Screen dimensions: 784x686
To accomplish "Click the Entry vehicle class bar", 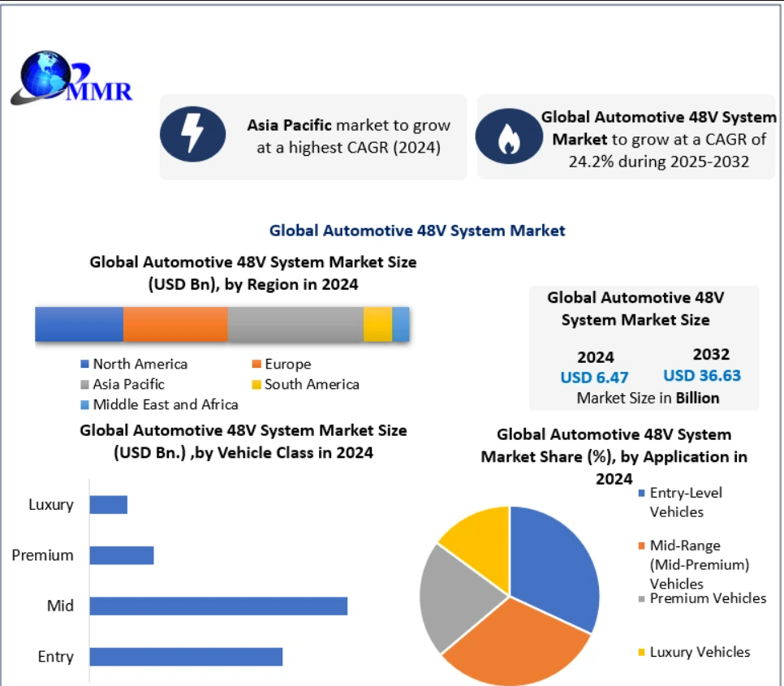I will 185,656.
